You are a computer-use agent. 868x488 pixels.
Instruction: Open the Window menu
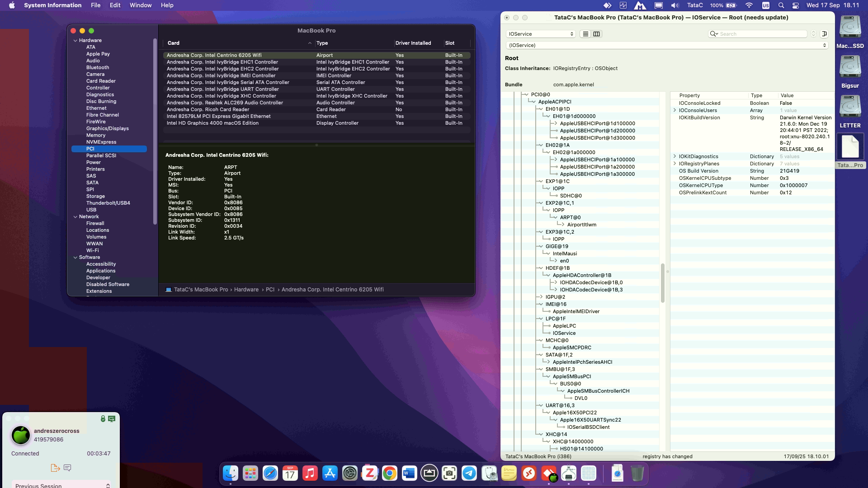pyautogui.click(x=141, y=5)
